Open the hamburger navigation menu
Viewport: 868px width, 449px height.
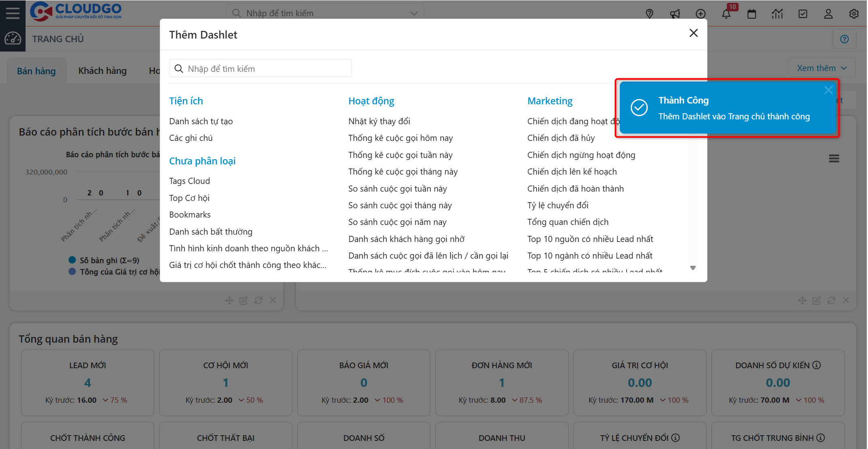(12, 12)
